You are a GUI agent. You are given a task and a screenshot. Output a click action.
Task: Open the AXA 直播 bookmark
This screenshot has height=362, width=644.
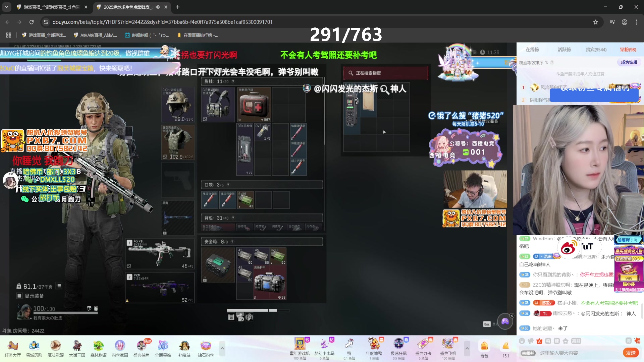(95, 35)
